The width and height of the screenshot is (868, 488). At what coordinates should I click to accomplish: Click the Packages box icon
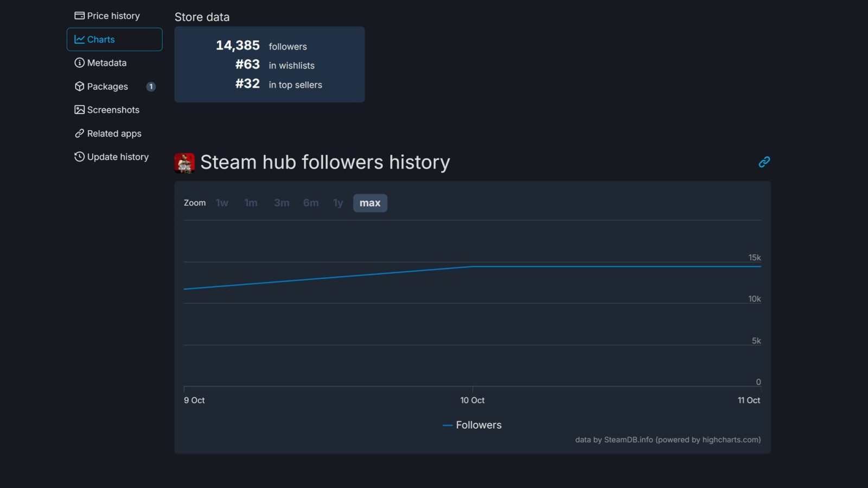pos(79,86)
